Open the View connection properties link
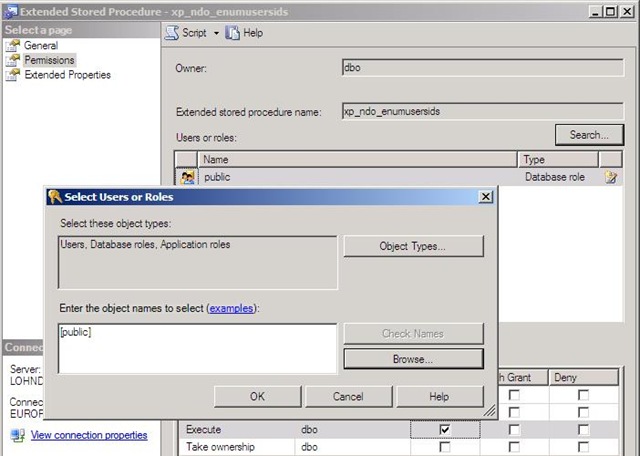640x456 pixels. (89, 435)
